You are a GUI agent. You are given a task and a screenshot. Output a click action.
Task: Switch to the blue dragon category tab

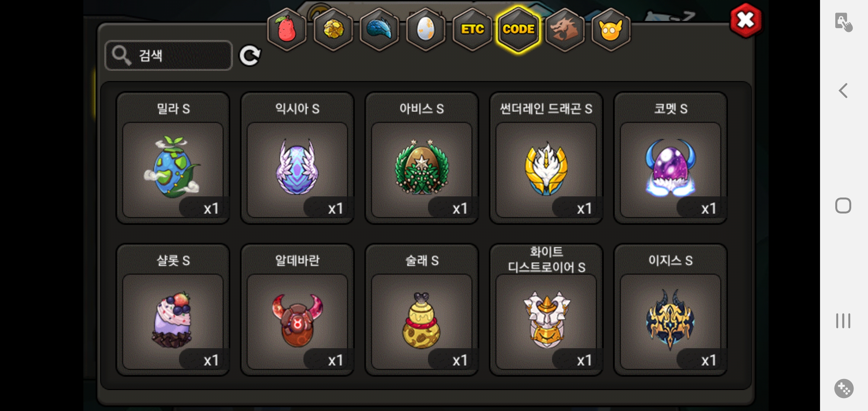pos(380,29)
